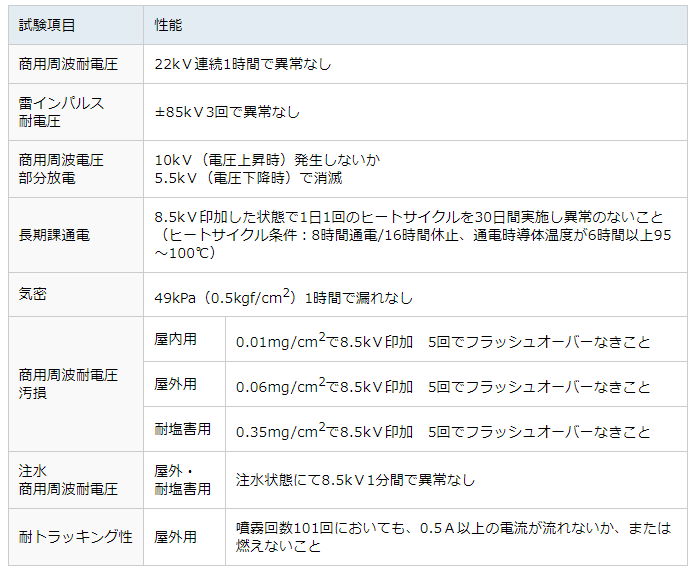Select the 49kPa(0.5kgf/cm2) value cell

point(283,297)
